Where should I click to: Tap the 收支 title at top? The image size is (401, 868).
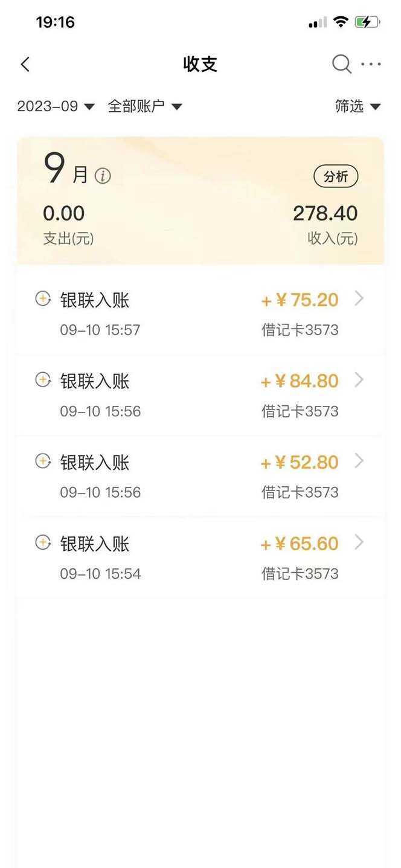pyautogui.click(x=200, y=63)
